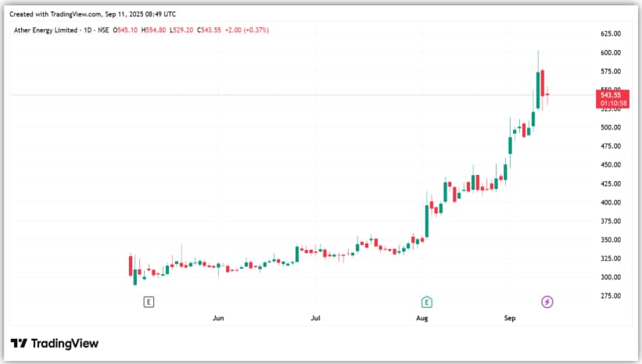This screenshot has width=642, height=364.
Task: Click the purple lightning bolt event icon
Action: pos(547,302)
